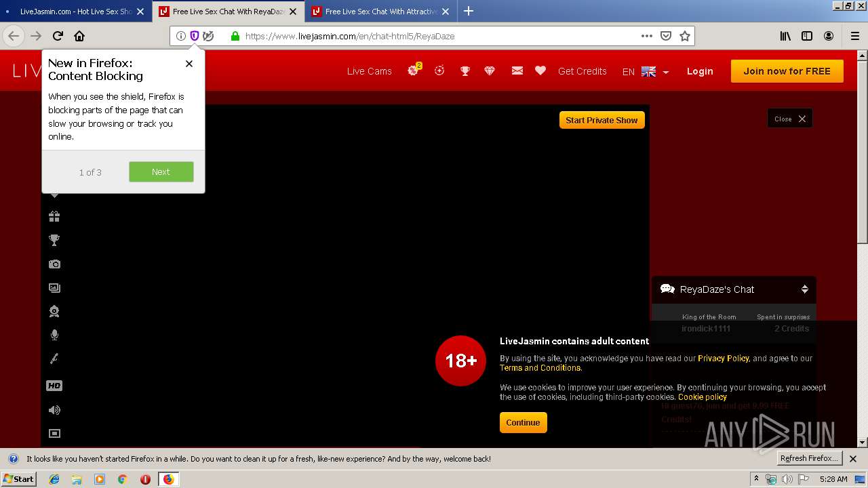The image size is (868, 488).
Task: Dismiss the Content Blocking popup
Action: (189, 63)
